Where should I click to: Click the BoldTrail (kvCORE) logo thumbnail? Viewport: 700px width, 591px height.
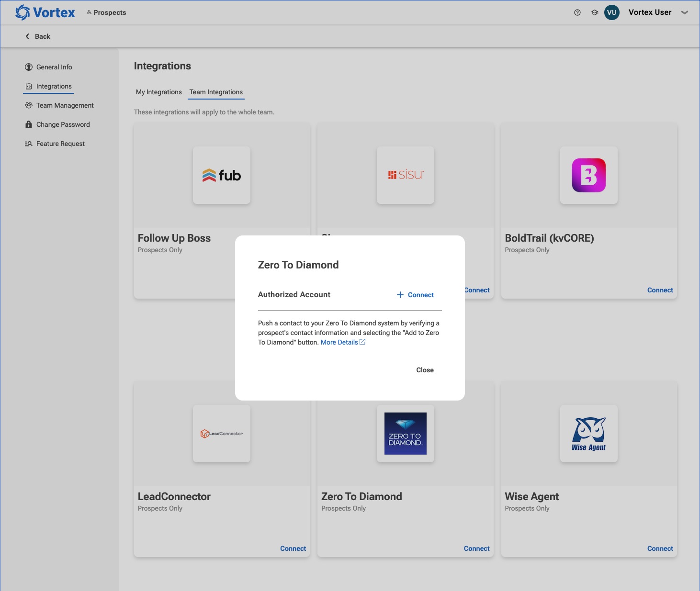(x=589, y=175)
